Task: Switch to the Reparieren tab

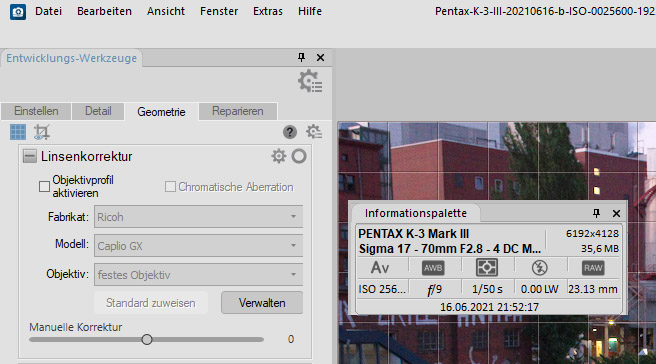Action: point(238,111)
